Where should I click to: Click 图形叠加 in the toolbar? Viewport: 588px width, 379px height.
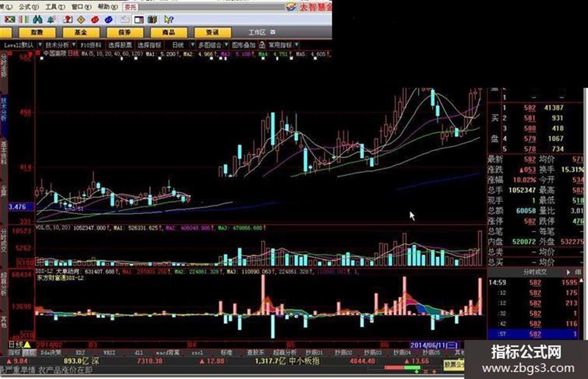tap(244, 45)
